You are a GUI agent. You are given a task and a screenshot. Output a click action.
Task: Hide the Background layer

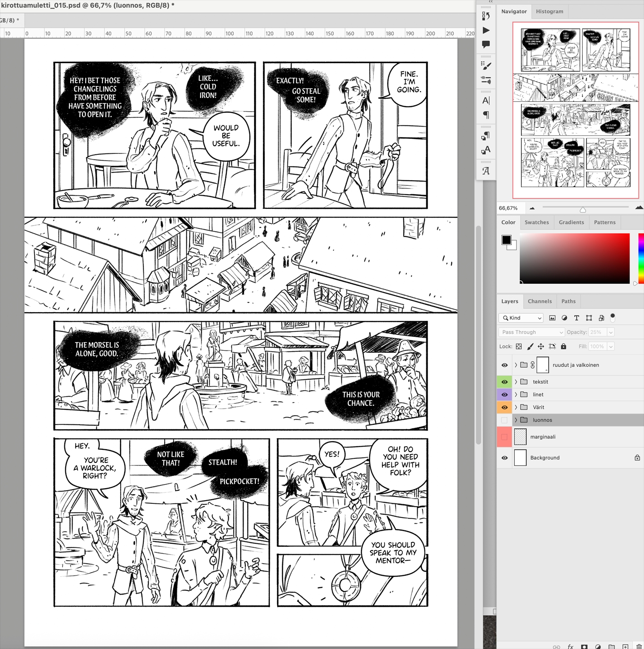pos(504,458)
